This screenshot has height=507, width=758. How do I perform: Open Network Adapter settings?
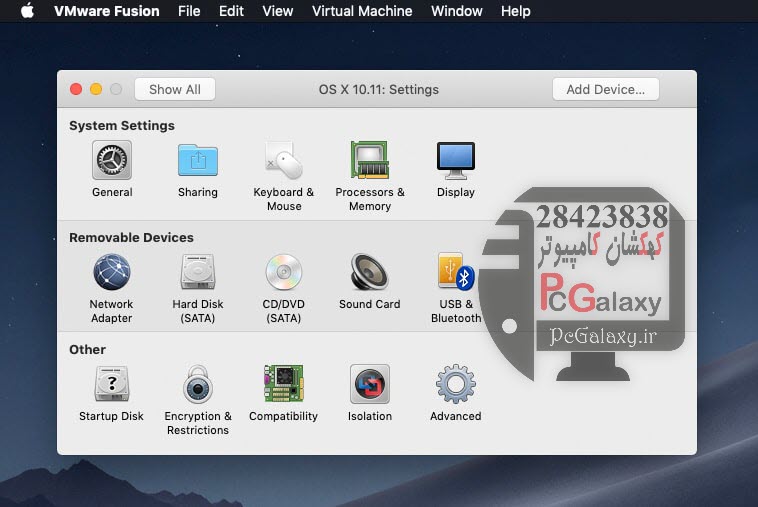coord(112,273)
